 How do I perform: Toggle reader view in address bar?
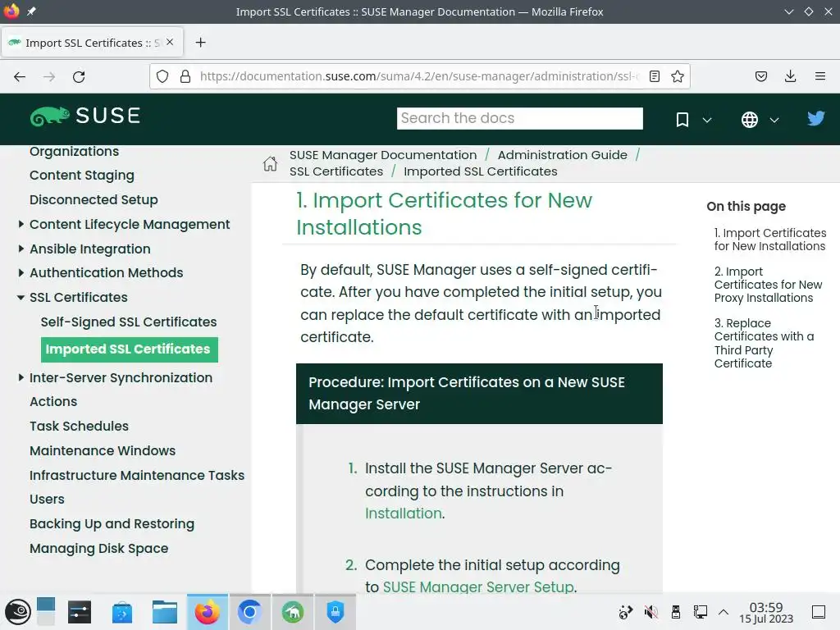coord(654,76)
